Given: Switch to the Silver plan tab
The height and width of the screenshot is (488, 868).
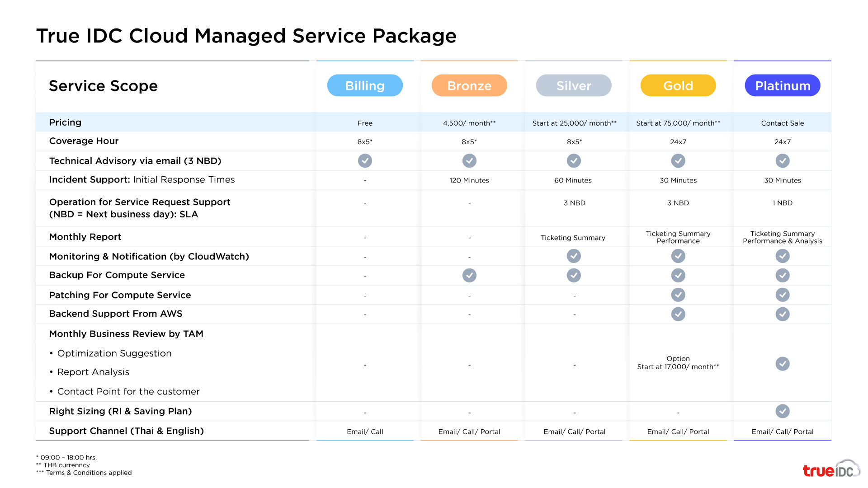Looking at the screenshot, I should (x=573, y=85).
